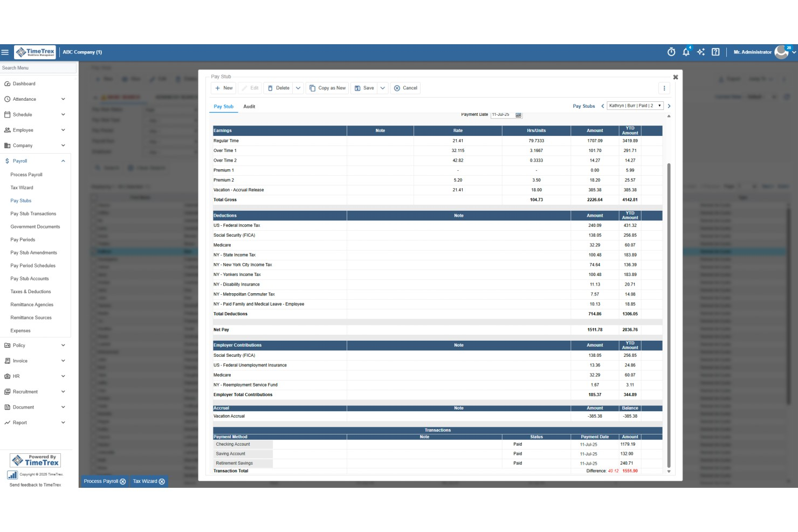Go to previous pay stub arrow

[602, 106]
